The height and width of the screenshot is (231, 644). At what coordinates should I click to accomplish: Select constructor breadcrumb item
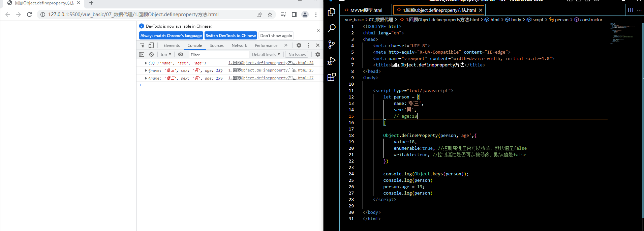tap(588, 20)
